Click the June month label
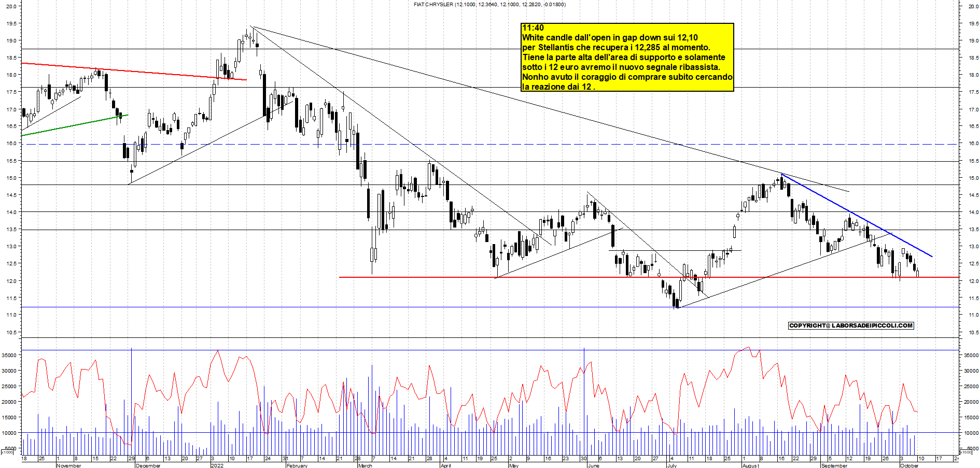The width and height of the screenshot is (980, 468). click(x=593, y=465)
